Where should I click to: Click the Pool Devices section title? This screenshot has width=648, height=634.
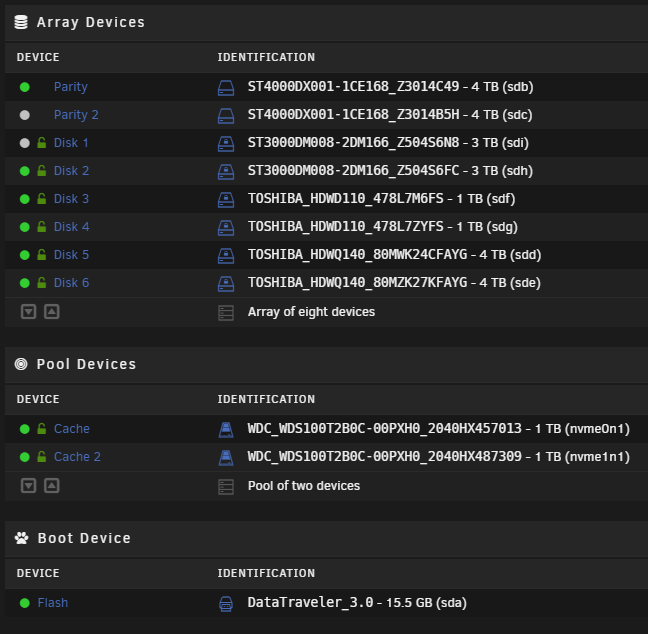[x=86, y=364]
